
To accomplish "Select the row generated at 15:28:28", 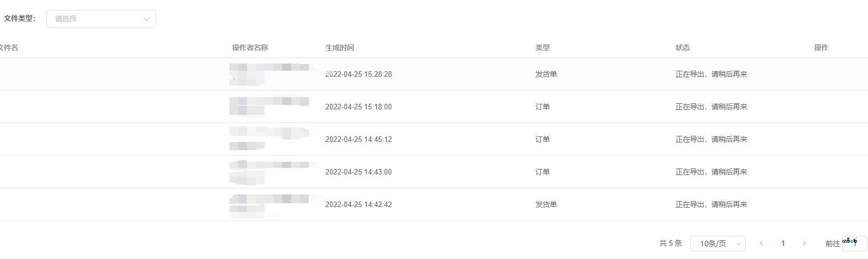I will pos(358,74).
